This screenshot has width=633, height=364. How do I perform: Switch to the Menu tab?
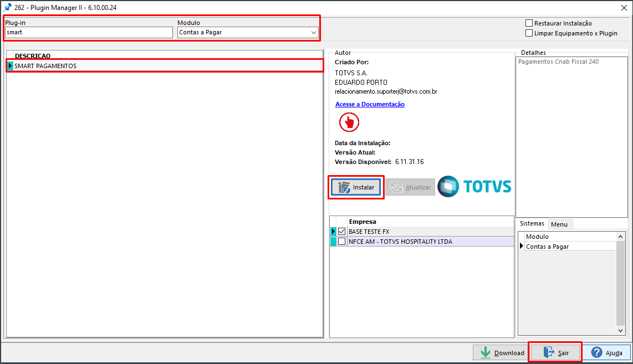pos(560,224)
